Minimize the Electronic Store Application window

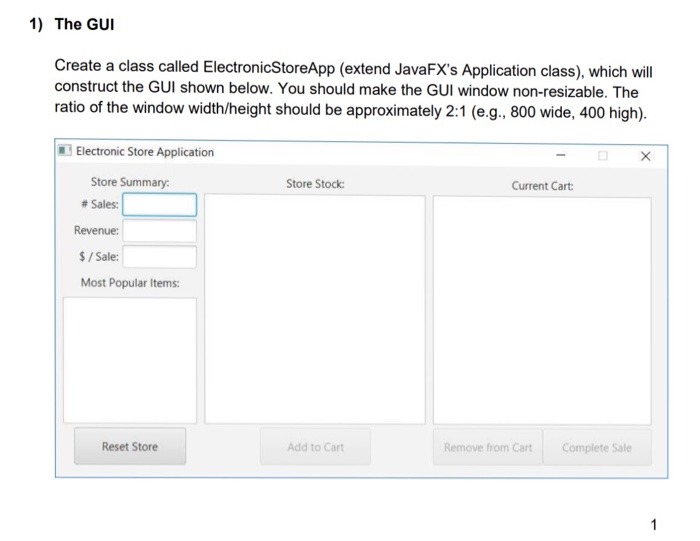[x=561, y=155]
